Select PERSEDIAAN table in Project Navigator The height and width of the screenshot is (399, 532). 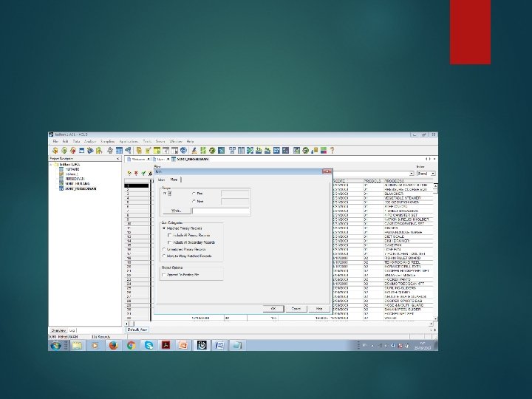pyautogui.click(x=75, y=179)
